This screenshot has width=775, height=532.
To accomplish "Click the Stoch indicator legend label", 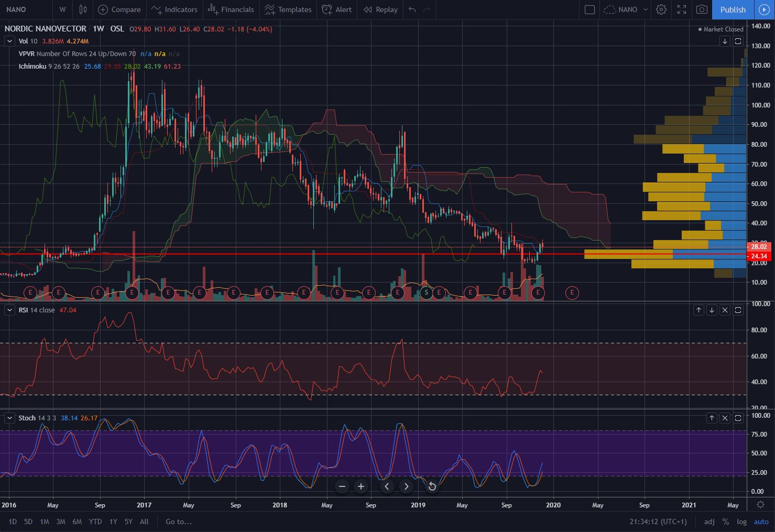I will (27, 418).
